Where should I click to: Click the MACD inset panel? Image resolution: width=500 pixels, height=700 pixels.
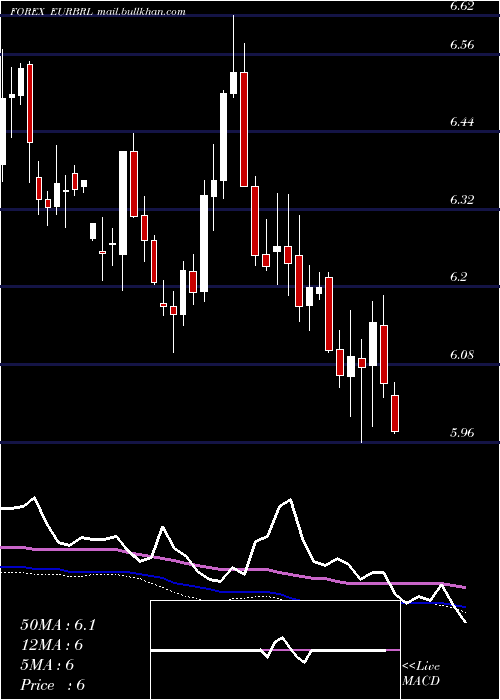pos(275,650)
